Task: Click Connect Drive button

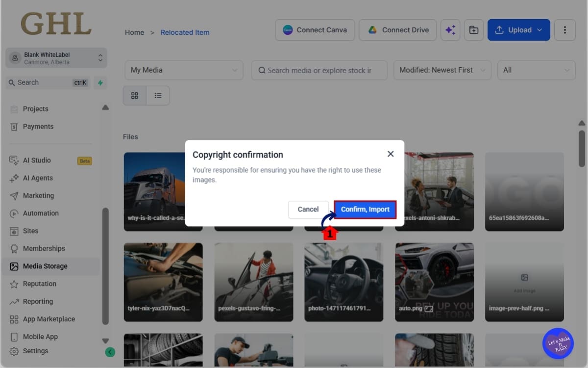Action: tap(398, 30)
